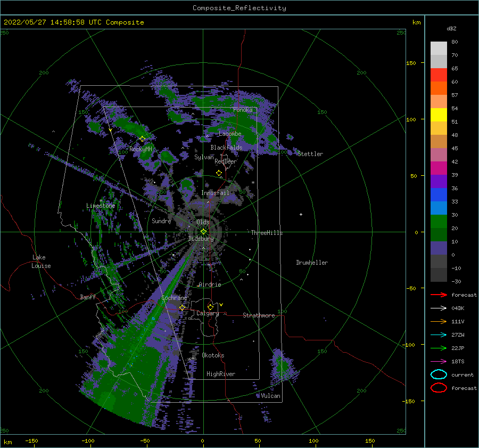Click the HighRiver city label

(221, 374)
